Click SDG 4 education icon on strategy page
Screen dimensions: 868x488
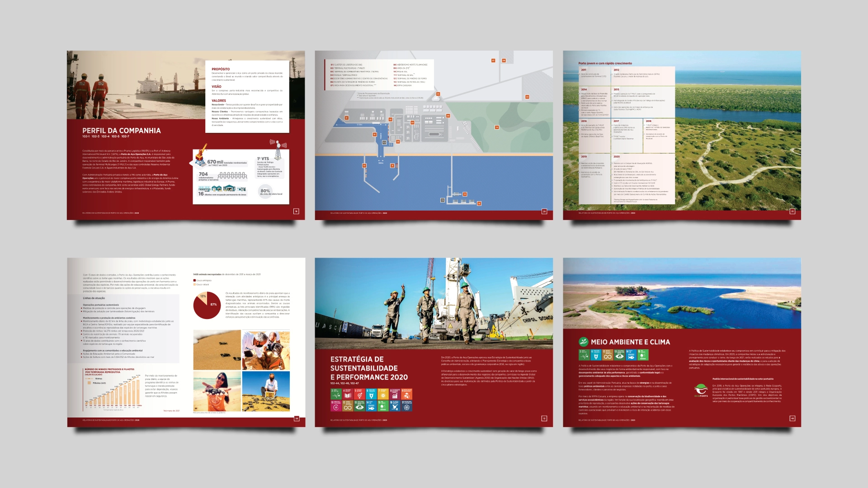348,394
